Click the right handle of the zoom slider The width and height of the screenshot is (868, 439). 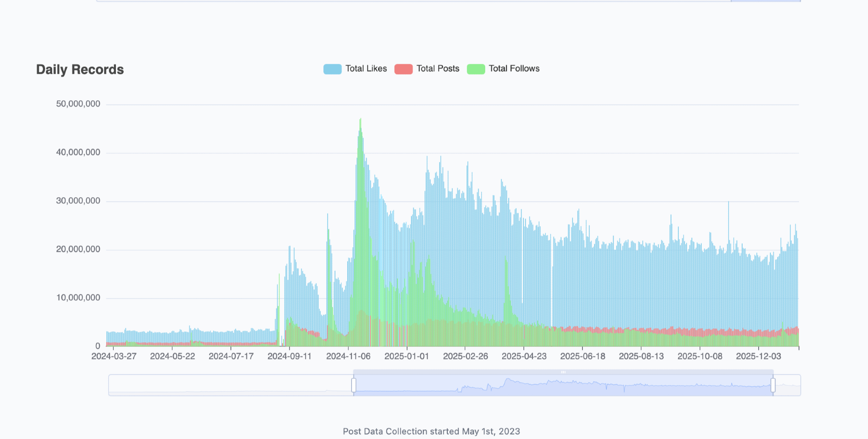[x=773, y=385]
